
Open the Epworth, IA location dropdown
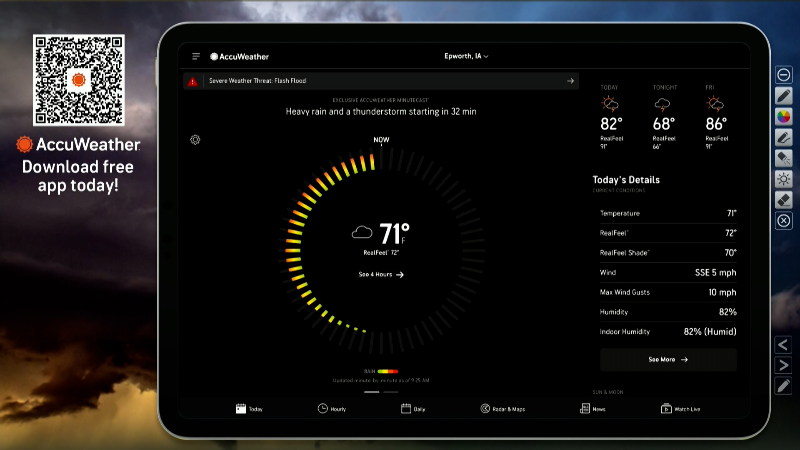(x=466, y=56)
